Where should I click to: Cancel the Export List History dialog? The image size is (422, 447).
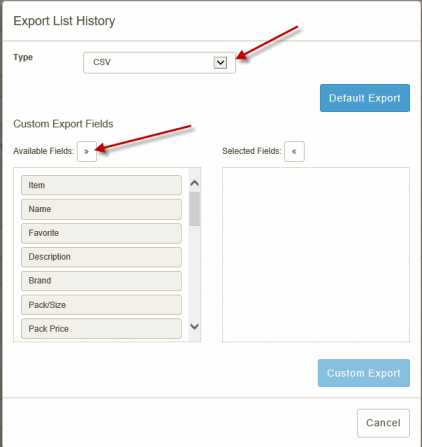(x=383, y=423)
